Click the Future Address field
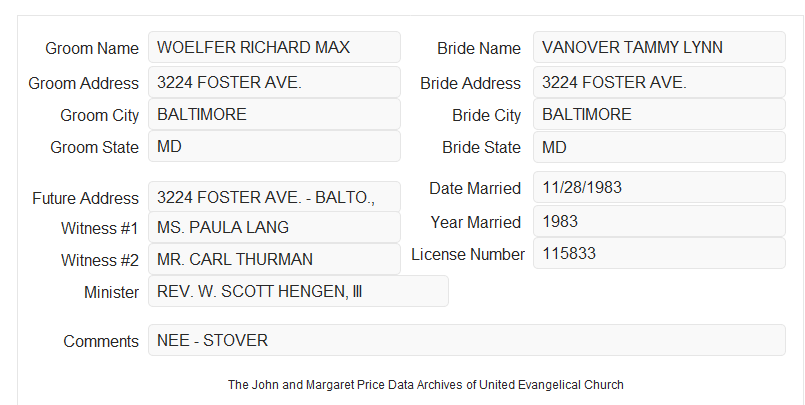 (x=274, y=197)
